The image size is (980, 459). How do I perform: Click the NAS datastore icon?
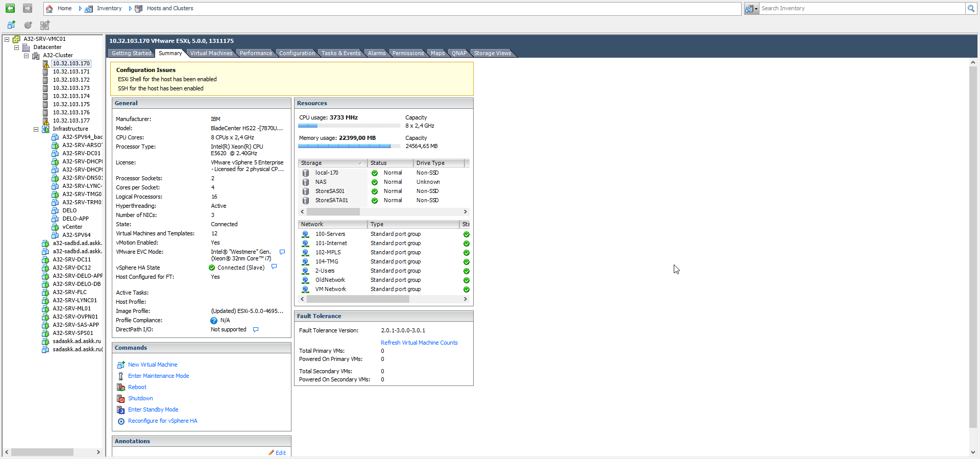click(x=306, y=182)
